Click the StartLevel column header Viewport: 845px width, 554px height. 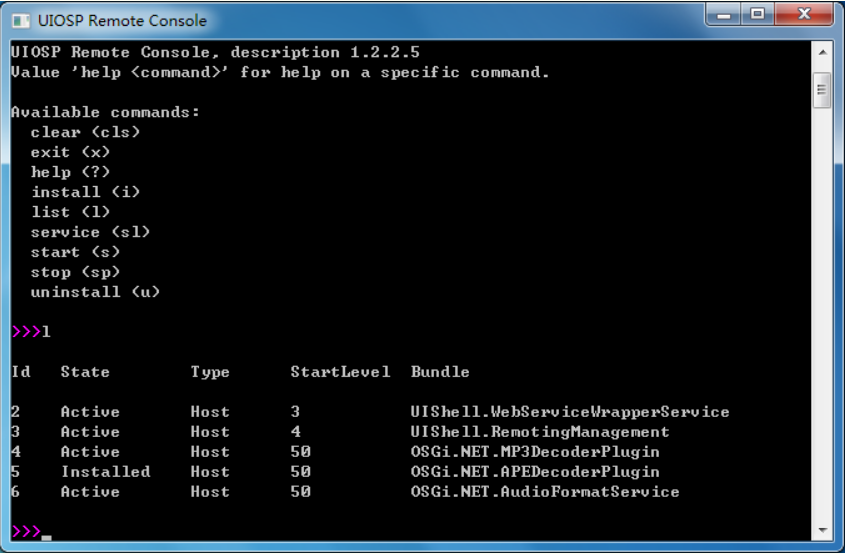[x=340, y=372]
